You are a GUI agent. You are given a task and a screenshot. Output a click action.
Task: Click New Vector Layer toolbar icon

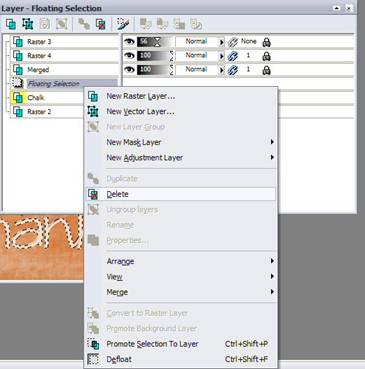coord(28,24)
